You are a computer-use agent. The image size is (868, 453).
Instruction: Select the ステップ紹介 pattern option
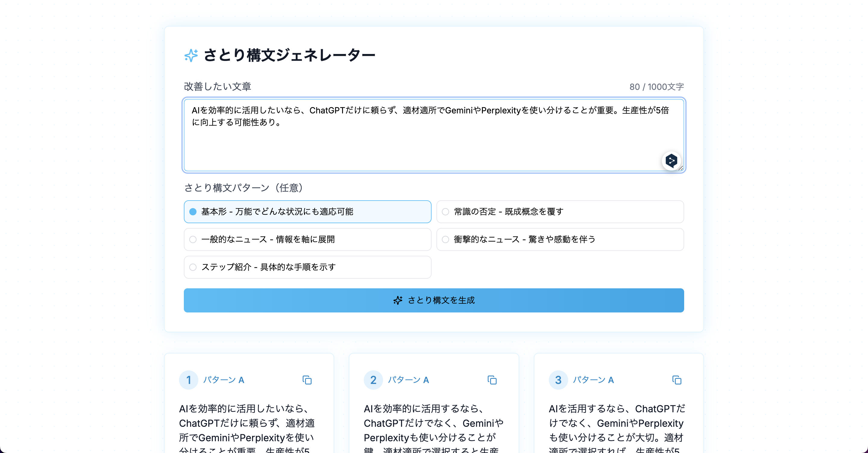tap(193, 267)
